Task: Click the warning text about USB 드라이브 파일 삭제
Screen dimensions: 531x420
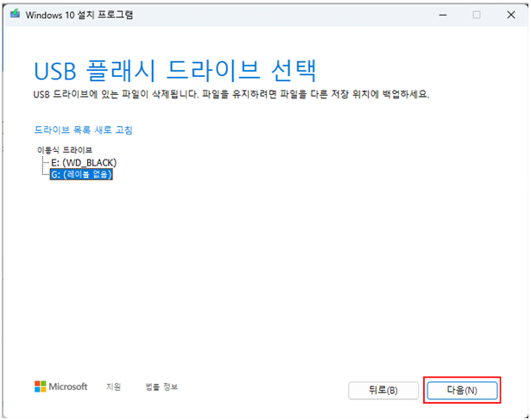Action: point(231,94)
